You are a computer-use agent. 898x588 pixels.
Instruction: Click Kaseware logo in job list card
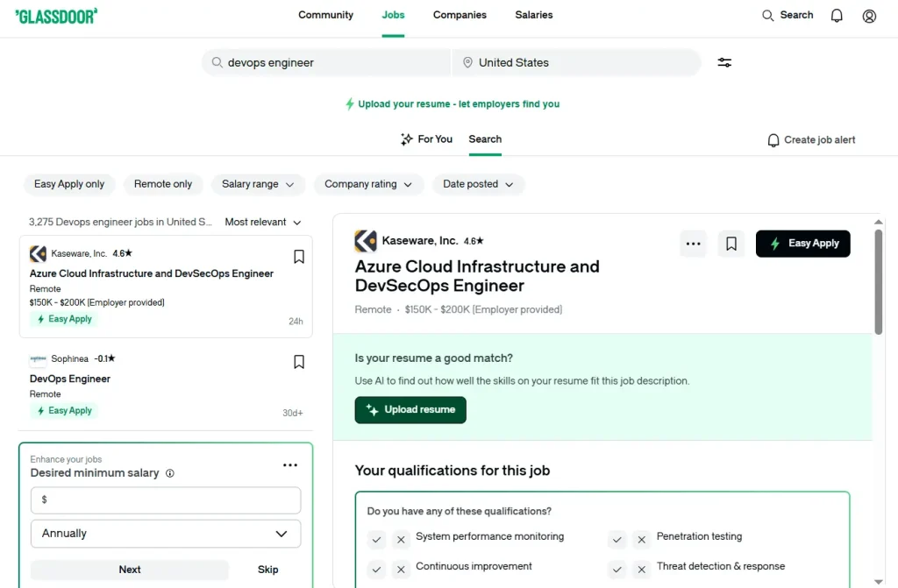[x=38, y=253]
